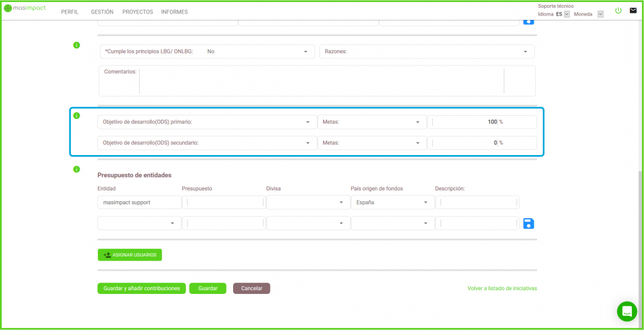This screenshot has height=330, width=644.
Task: Click the blue save disk icon in budget row
Action: [x=529, y=223]
